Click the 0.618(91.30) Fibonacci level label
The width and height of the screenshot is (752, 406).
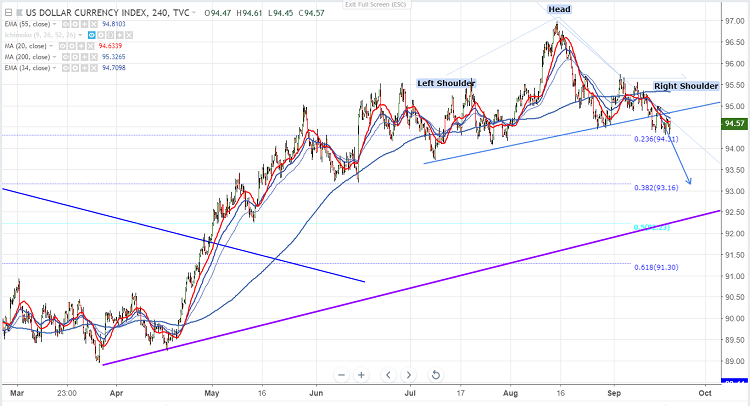click(x=656, y=267)
